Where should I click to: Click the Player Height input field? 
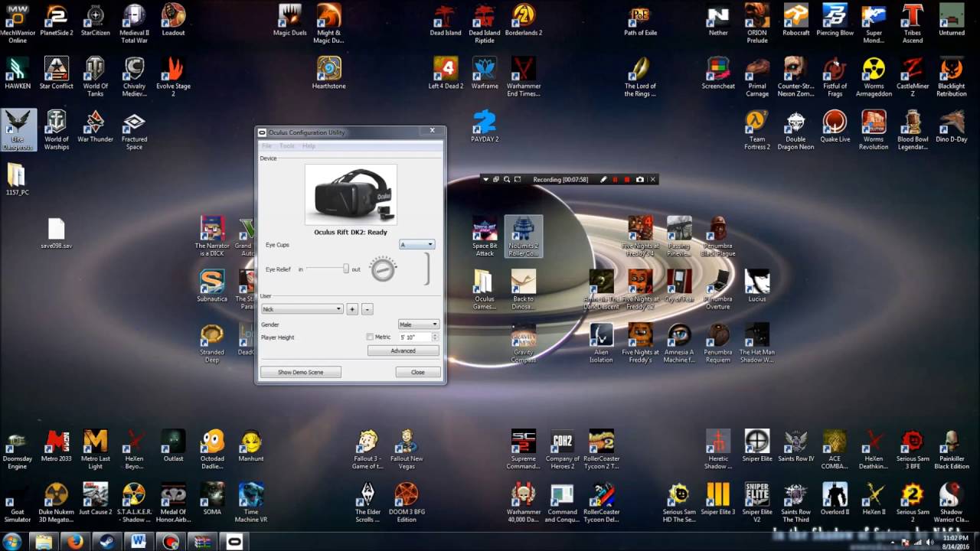pos(414,337)
